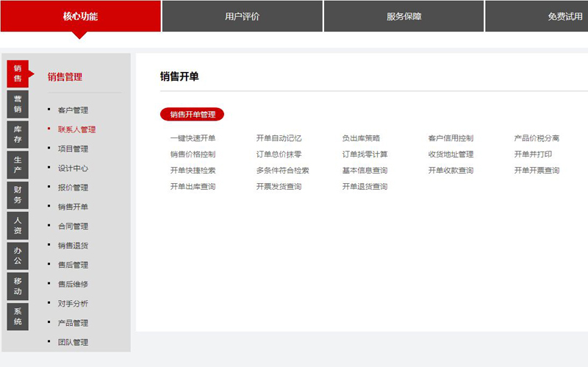Screen dimensions: 588x367
Task: Select the 服务保障 tab
Action: (404, 16)
